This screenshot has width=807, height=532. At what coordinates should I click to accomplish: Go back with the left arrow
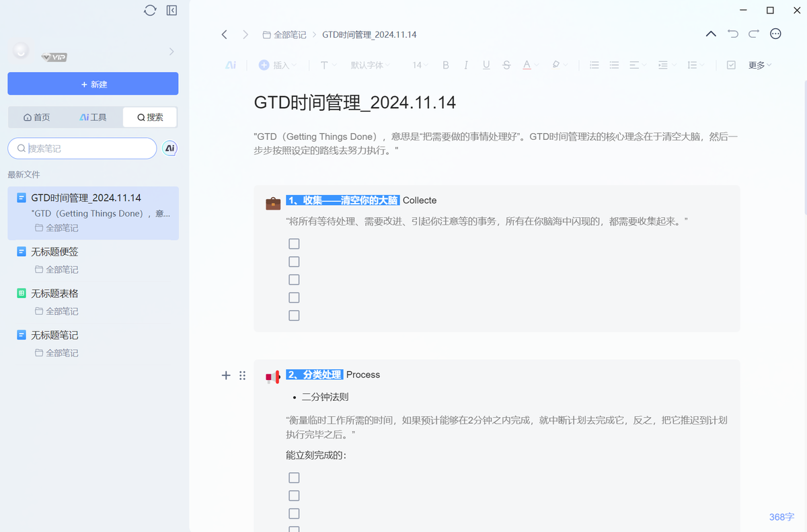[225, 34]
